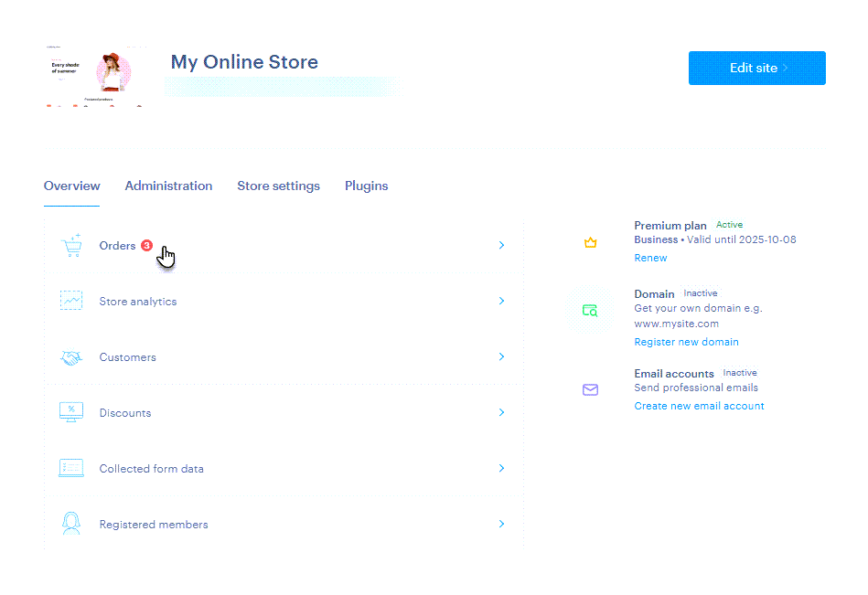Open the Customers label
The image size is (868, 595).
(x=128, y=357)
